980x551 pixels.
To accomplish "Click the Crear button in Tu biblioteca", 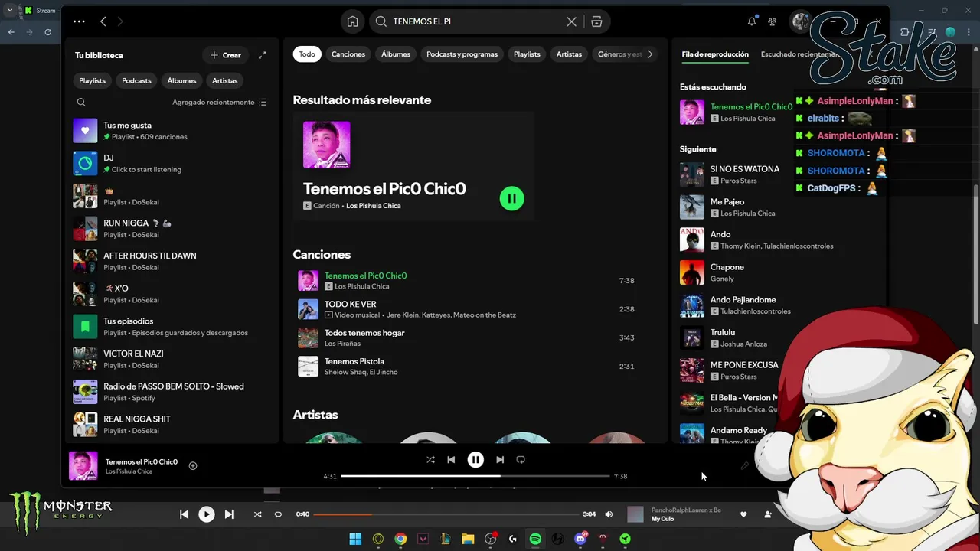I will pos(225,55).
